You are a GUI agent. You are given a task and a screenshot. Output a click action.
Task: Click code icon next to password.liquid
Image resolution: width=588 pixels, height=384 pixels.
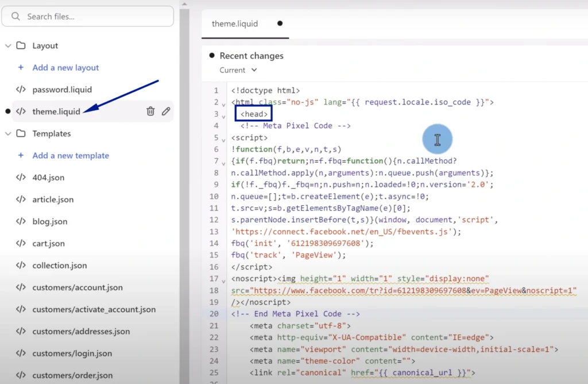pos(21,90)
